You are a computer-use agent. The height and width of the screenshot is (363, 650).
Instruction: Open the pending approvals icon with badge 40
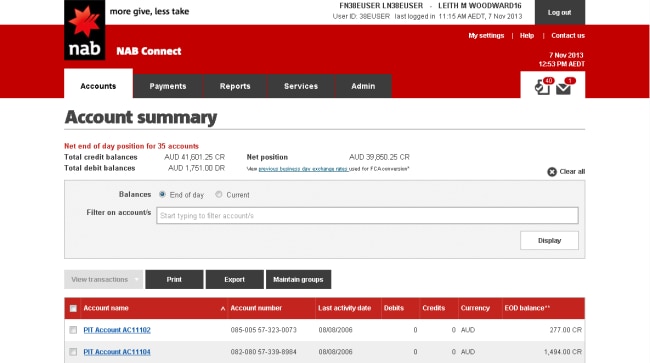[543, 86]
